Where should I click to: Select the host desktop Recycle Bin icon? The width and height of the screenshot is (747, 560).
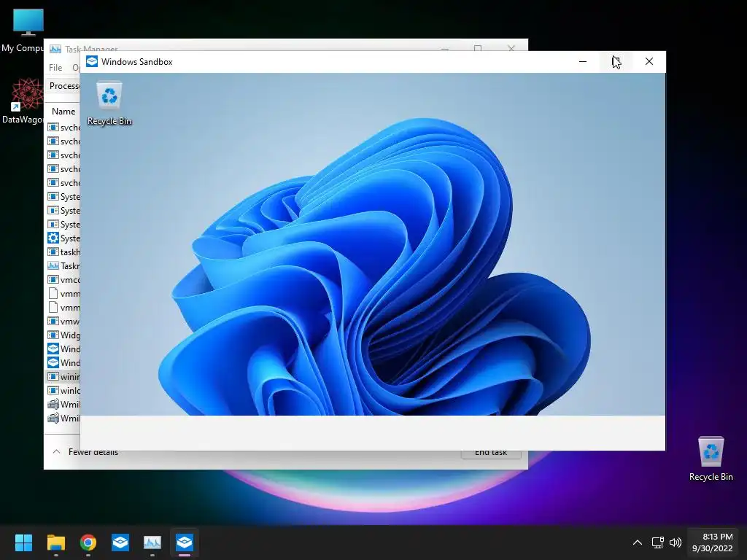point(711,459)
